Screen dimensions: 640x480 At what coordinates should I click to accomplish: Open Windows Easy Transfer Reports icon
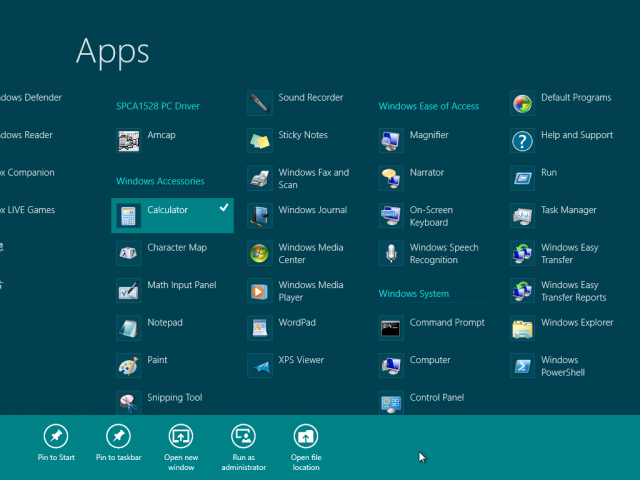click(523, 291)
